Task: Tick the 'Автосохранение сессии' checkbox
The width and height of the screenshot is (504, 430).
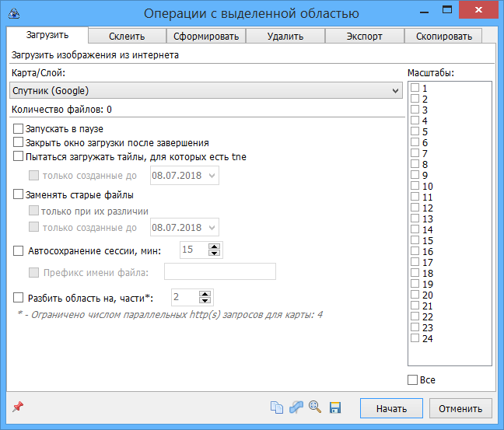Action: click(19, 251)
